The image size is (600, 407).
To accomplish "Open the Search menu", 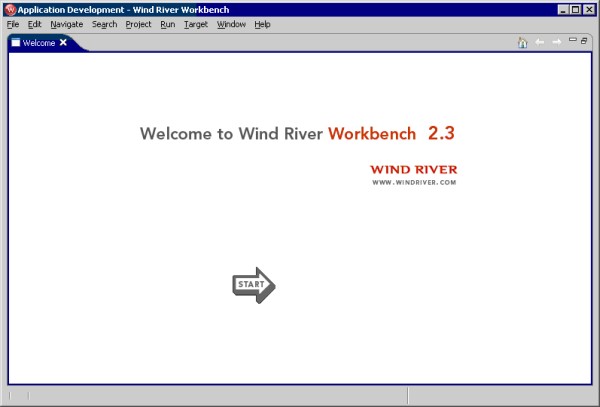I will click(x=104, y=24).
